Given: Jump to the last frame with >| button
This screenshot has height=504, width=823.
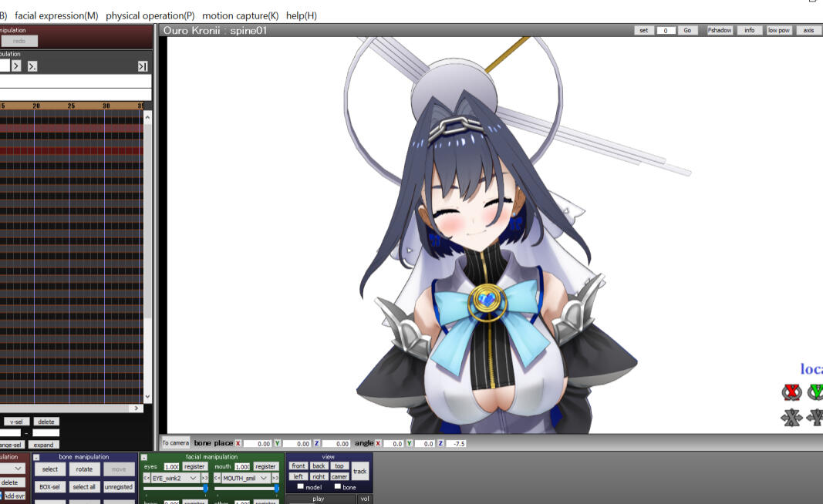Looking at the screenshot, I should 143,66.
